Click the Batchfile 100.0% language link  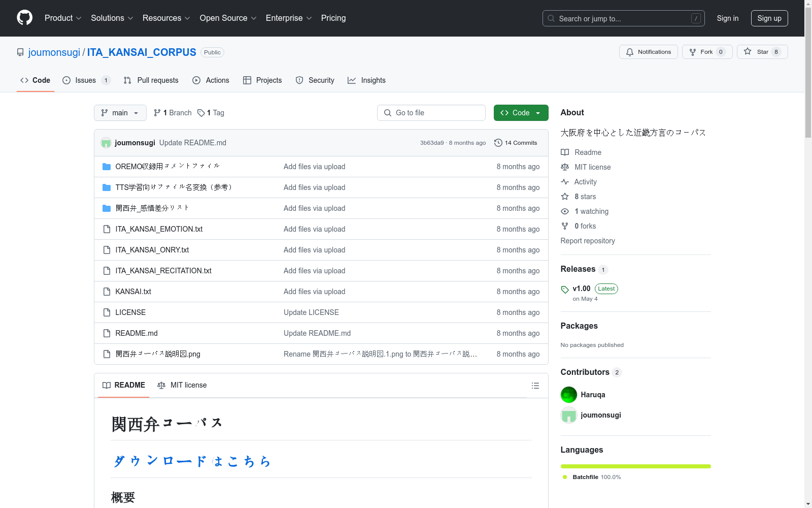pyautogui.click(x=592, y=477)
